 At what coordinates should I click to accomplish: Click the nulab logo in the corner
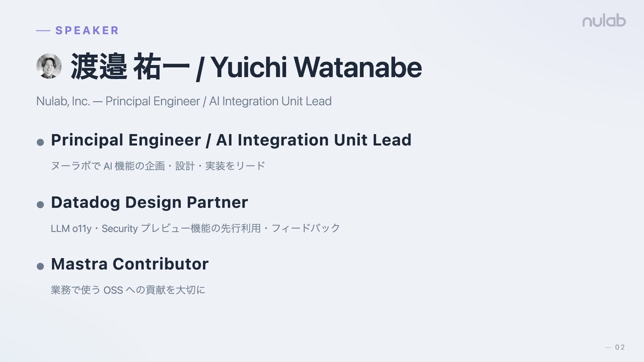pos(604,21)
